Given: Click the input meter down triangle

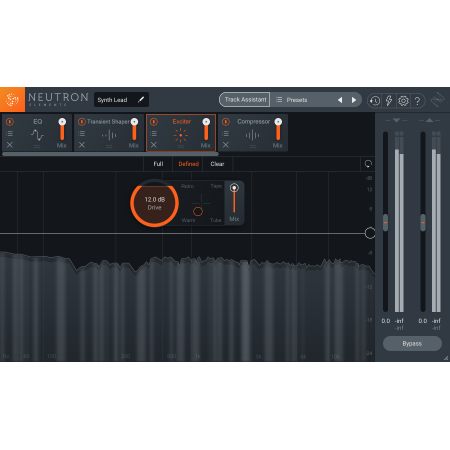Looking at the screenshot, I should click(x=396, y=120).
